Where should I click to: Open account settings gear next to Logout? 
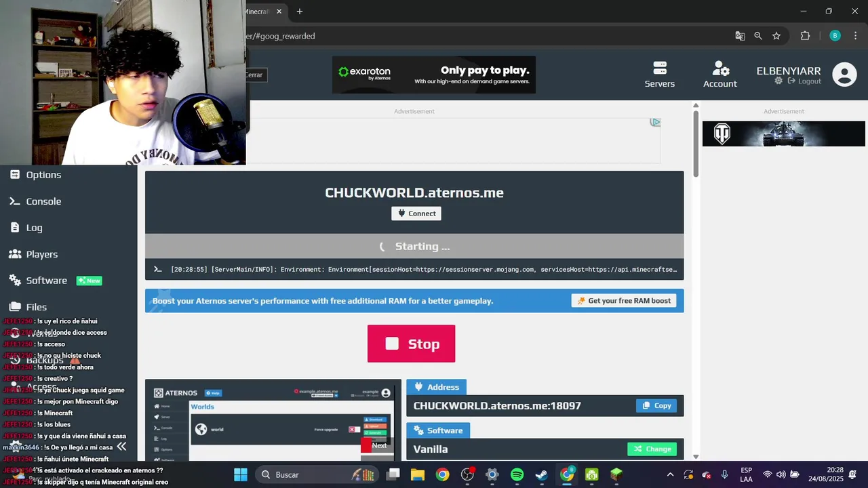pyautogui.click(x=778, y=81)
